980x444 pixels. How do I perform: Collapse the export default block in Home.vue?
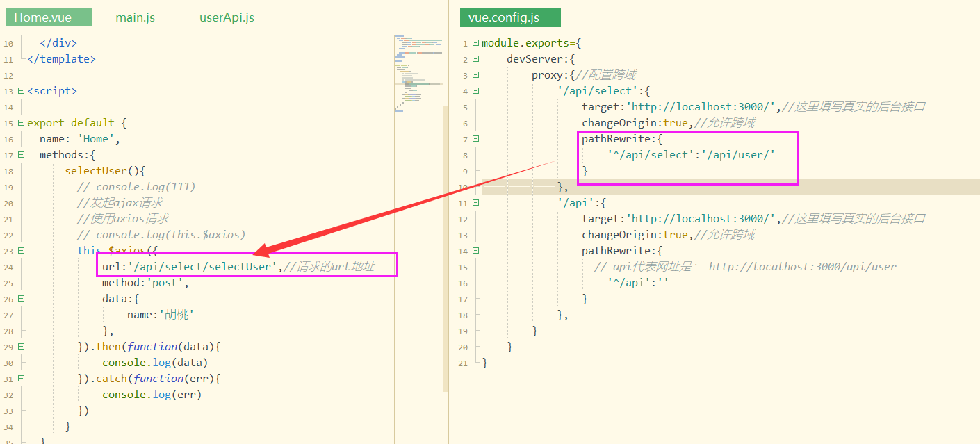22,122
